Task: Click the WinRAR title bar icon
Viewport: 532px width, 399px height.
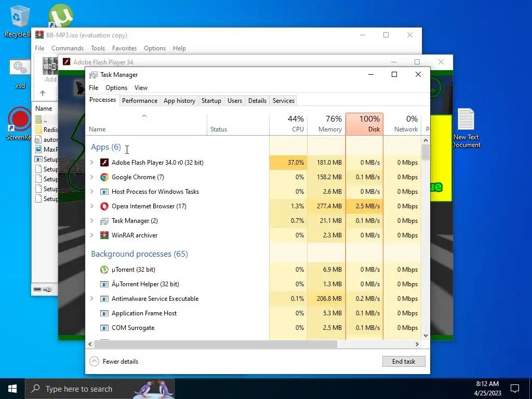Action: pos(39,35)
